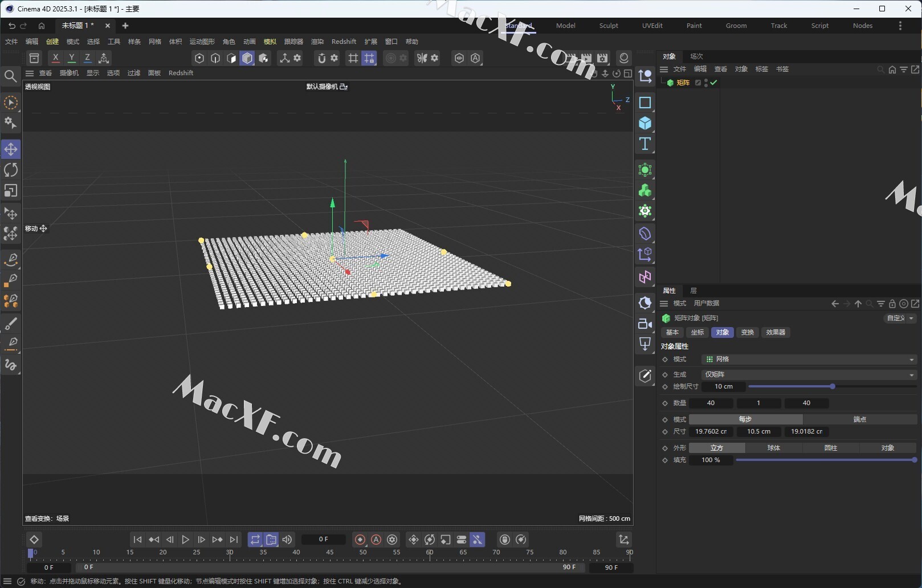Viewport: 922px width, 588px height.
Task: Open 坐标 attribute tab
Action: 697,333
